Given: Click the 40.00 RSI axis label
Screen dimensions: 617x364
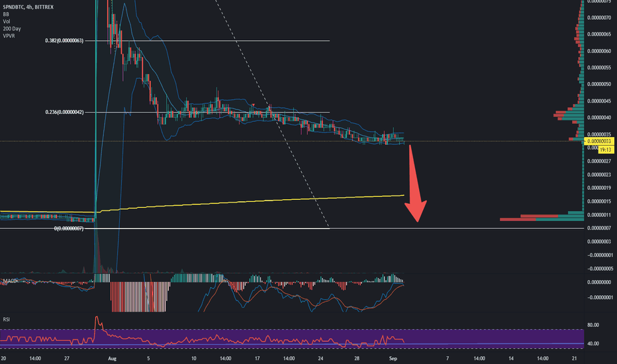Looking at the screenshot, I should tap(593, 343).
